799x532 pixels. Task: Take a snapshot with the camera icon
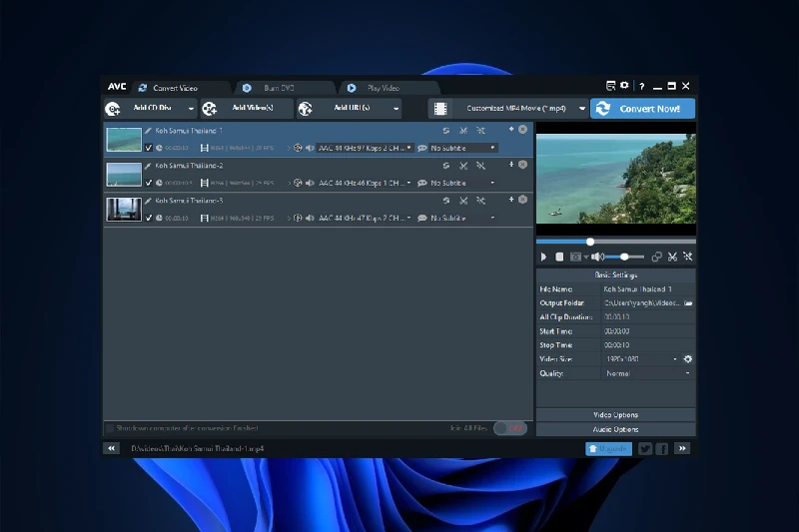point(576,258)
